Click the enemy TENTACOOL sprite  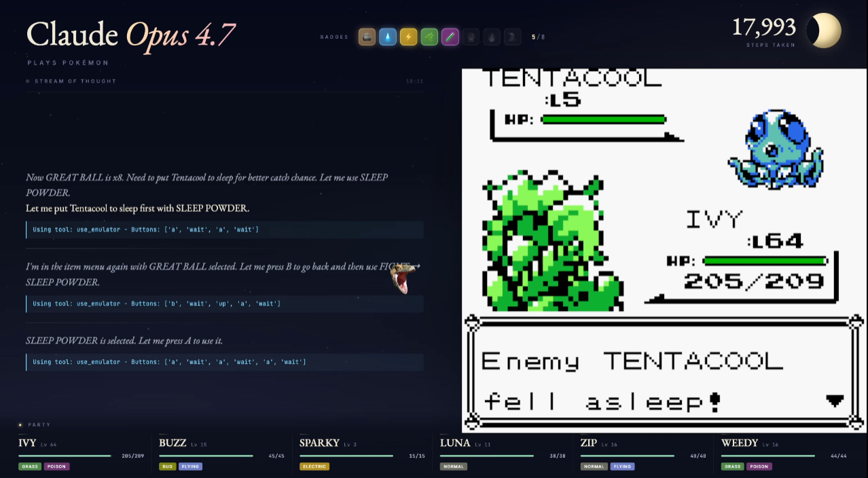click(x=776, y=148)
